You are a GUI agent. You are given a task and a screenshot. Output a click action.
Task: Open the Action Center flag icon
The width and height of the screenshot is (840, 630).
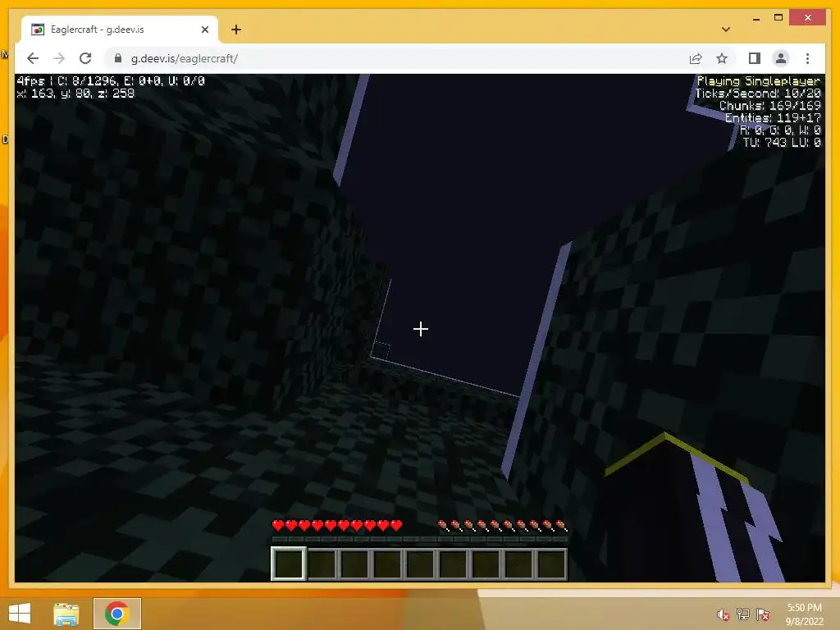coord(764,614)
